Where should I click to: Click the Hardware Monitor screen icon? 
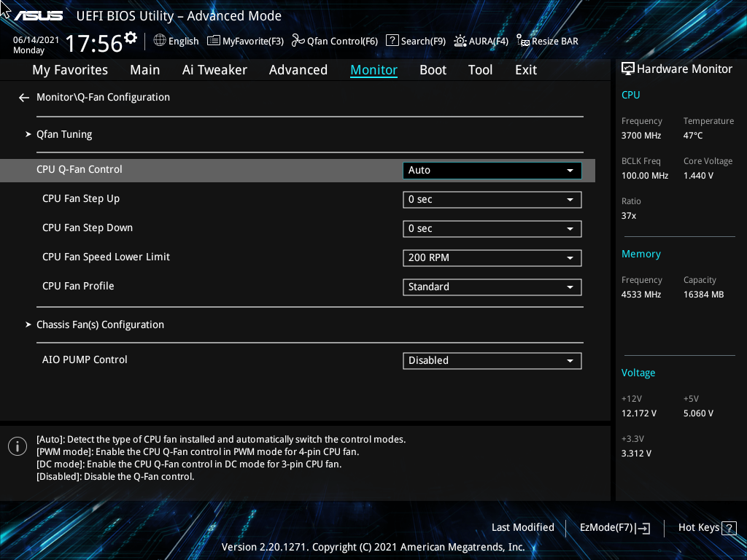pos(628,69)
